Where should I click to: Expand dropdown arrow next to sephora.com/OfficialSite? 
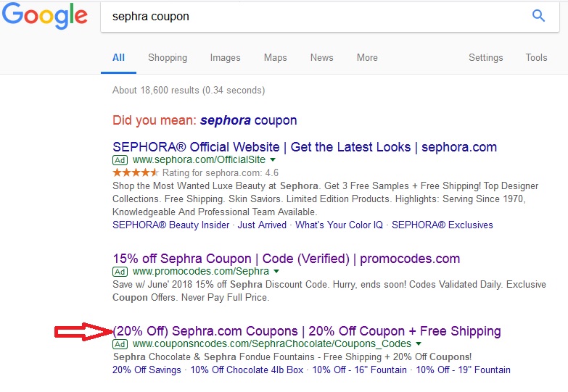click(x=273, y=159)
